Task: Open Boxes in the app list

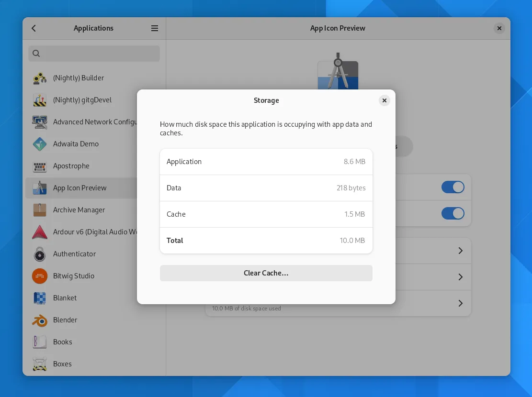Action: point(94,364)
